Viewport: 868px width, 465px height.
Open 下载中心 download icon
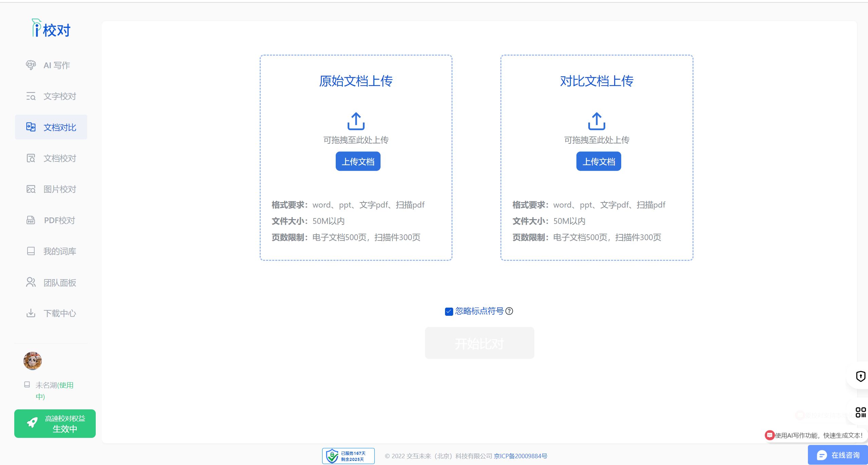(31, 313)
